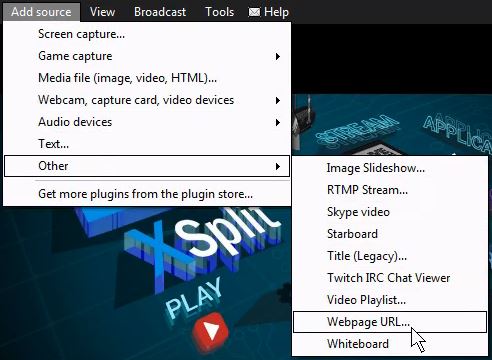Open Get more plugins from plugin store
Viewport: 492px width, 360px height.
coord(147,194)
